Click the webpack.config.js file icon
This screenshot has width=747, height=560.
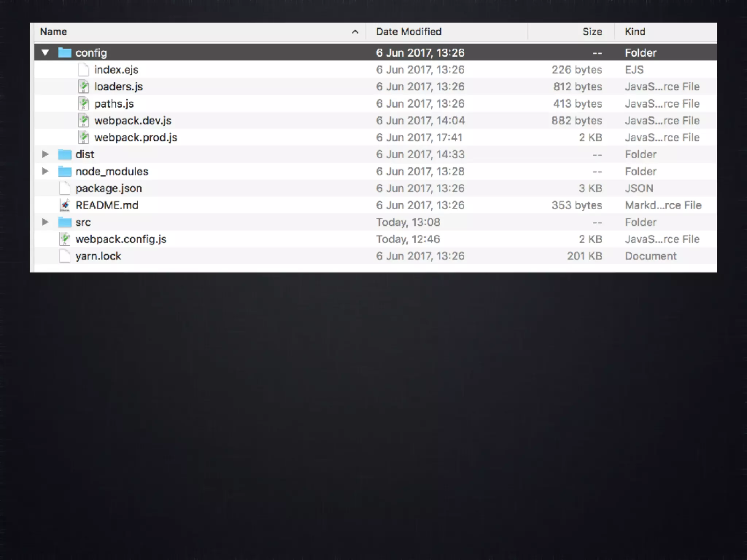pos(65,239)
